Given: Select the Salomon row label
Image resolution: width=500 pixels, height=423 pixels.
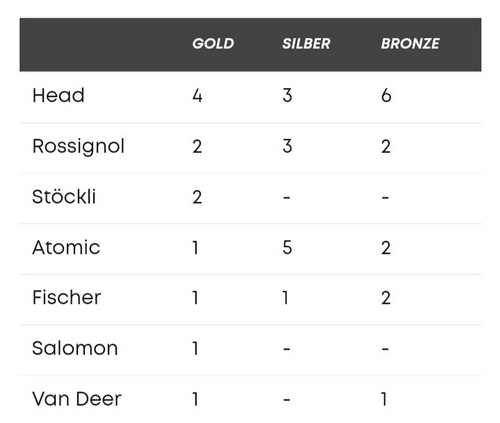Looking at the screenshot, I should click(x=75, y=349).
